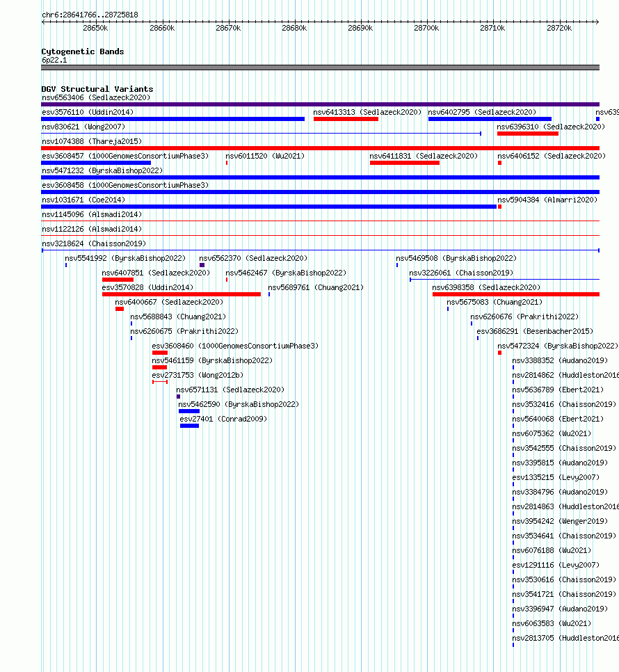Select the blue bar under nsv6402795
619x672 pixels.
490,119
